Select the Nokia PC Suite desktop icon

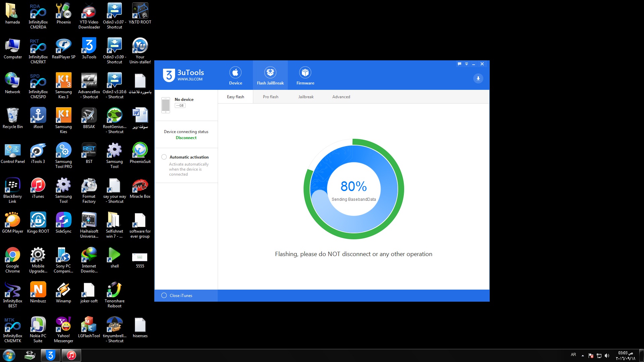(38, 329)
